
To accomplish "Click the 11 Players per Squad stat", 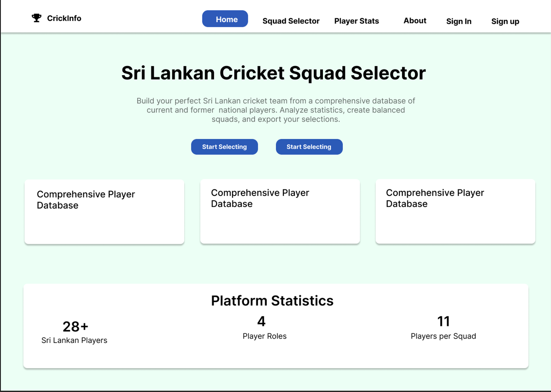I will click(x=443, y=327).
